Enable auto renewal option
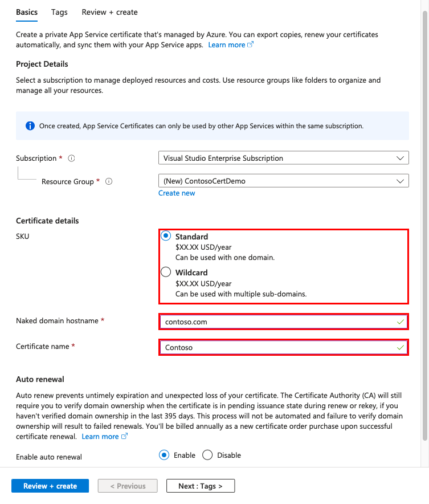Image resolution: width=429 pixels, height=504 pixels. pyautogui.click(x=164, y=455)
